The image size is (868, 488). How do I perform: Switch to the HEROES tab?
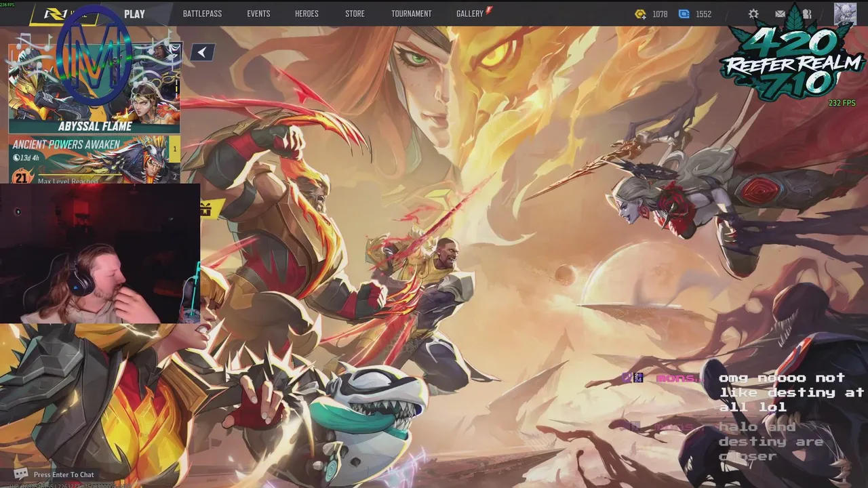[307, 14]
